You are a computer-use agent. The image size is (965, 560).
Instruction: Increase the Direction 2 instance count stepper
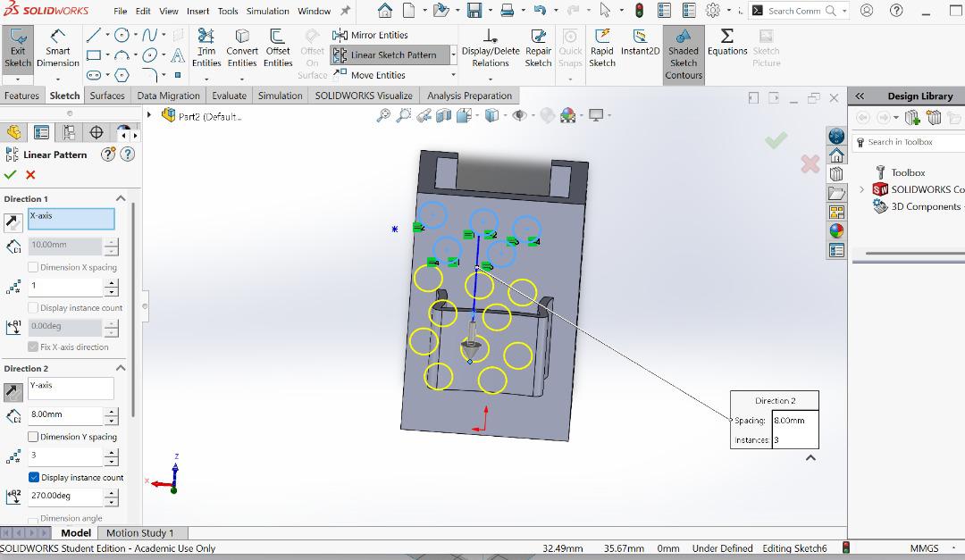pyautogui.click(x=111, y=453)
